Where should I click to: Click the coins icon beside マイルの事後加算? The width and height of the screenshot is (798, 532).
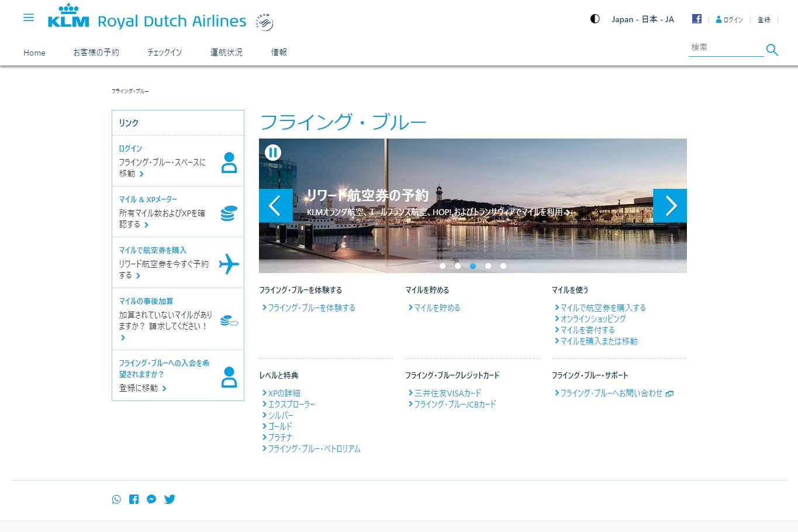click(229, 320)
